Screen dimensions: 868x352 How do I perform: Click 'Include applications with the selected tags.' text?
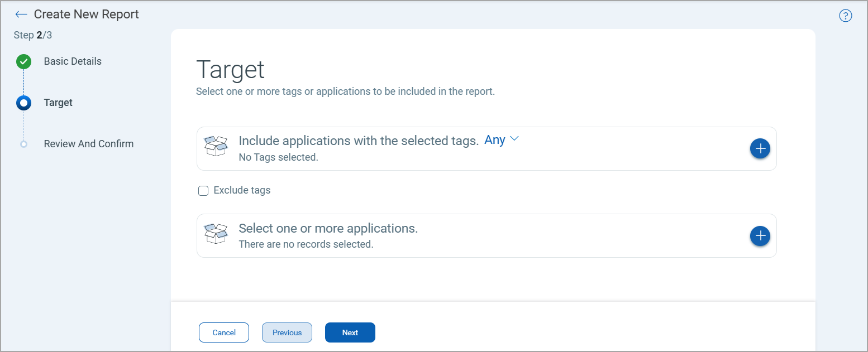point(359,141)
